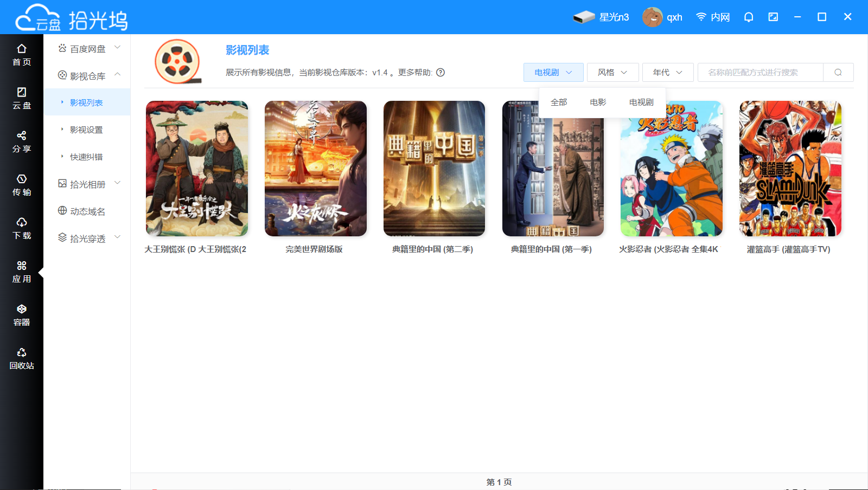Open the 回收站 recycle bin
Image resolution: width=868 pixels, height=490 pixels.
[22, 358]
